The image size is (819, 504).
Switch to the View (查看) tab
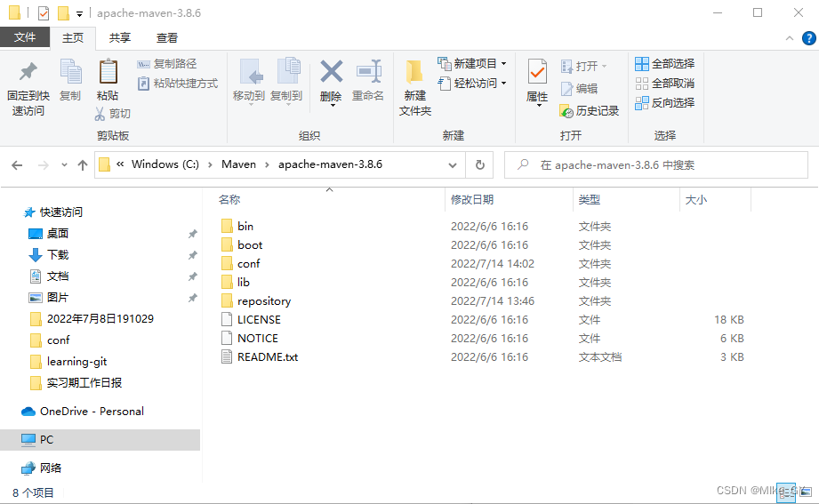(166, 37)
